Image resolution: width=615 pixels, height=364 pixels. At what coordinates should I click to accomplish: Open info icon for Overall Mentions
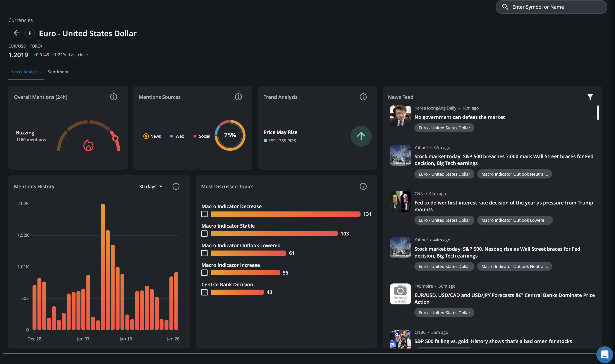tap(113, 97)
